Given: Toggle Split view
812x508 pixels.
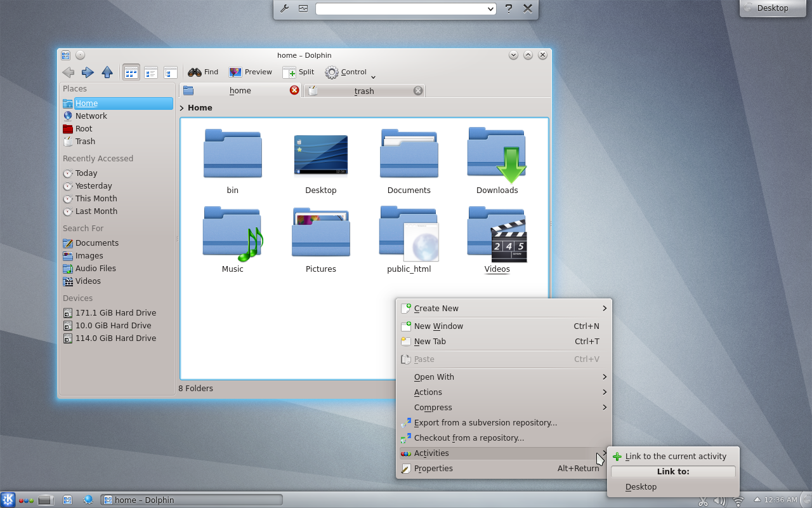Looking at the screenshot, I should click(x=298, y=72).
